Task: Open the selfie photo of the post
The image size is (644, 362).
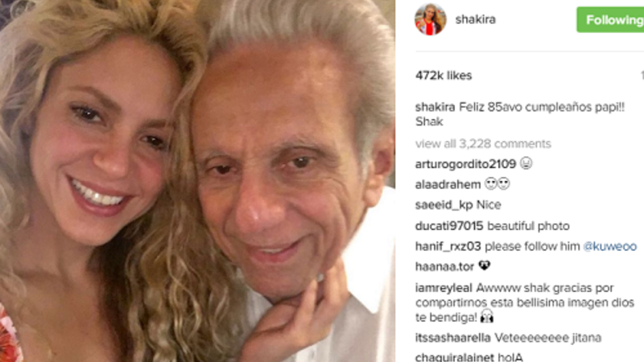Action: (x=197, y=181)
